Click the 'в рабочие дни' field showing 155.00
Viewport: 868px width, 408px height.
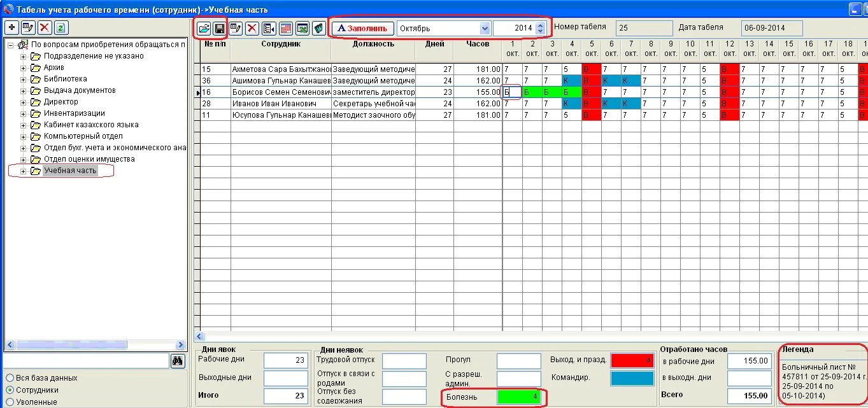(x=749, y=361)
